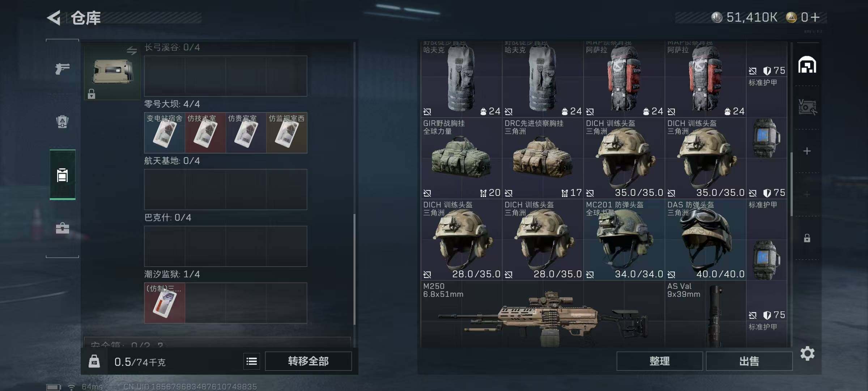Click the back arrow next to 仓库
The height and width of the screenshot is (391, 868).
54,18
